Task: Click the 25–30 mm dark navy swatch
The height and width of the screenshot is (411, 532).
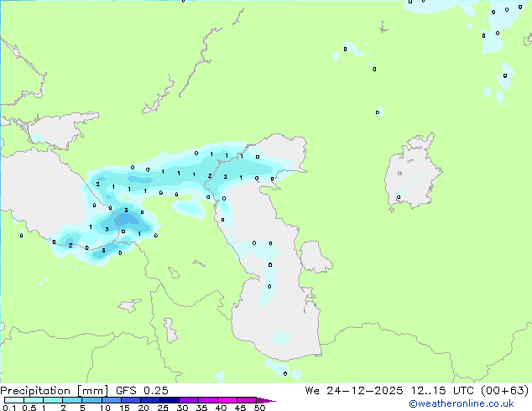Action: pyautogui.click(x=169, y=400)
